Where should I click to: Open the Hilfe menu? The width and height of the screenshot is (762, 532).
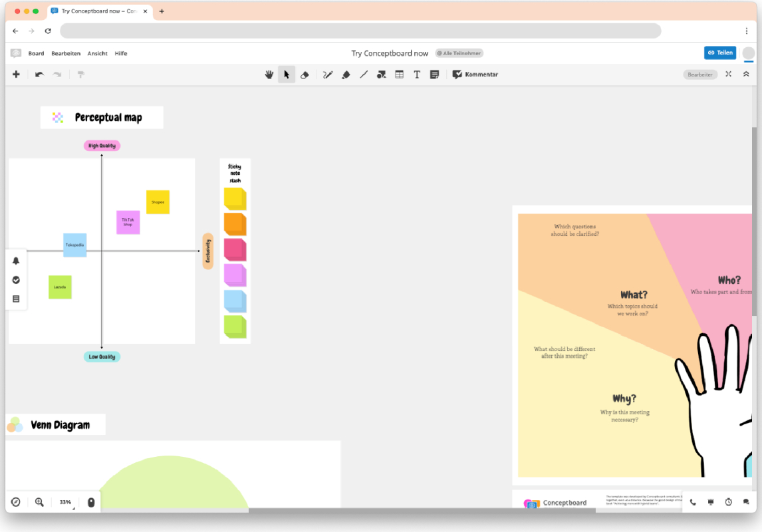click(x=120, y=53)
